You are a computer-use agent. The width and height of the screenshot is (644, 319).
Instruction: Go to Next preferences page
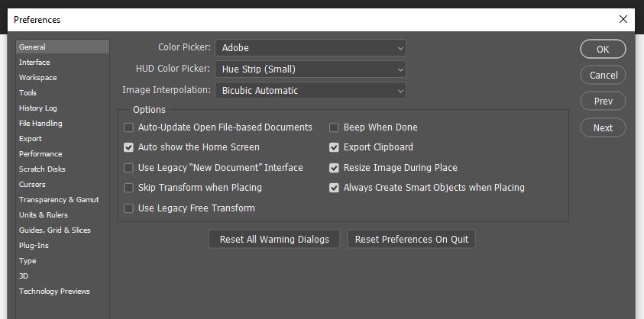603,127
